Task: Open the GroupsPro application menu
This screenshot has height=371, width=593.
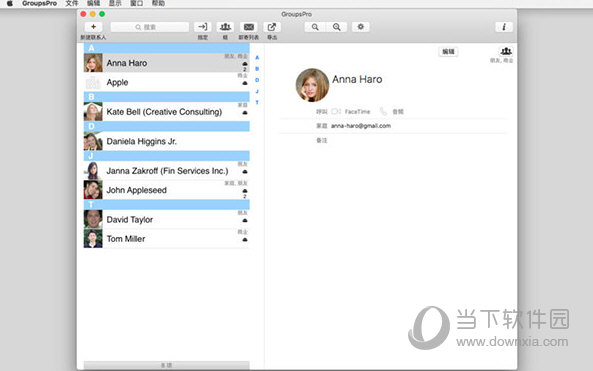Action: point(39,3)
